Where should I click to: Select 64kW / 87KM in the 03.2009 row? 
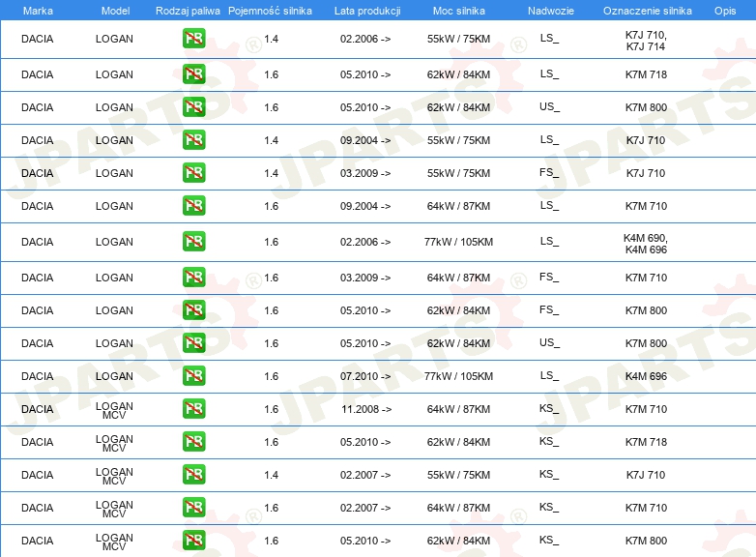click(x=458, y=278)
